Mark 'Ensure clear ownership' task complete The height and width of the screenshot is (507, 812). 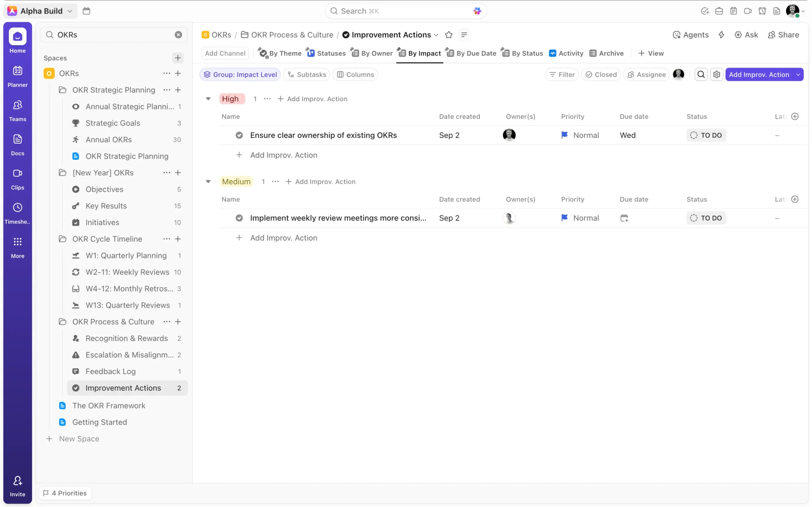(239, 135)
